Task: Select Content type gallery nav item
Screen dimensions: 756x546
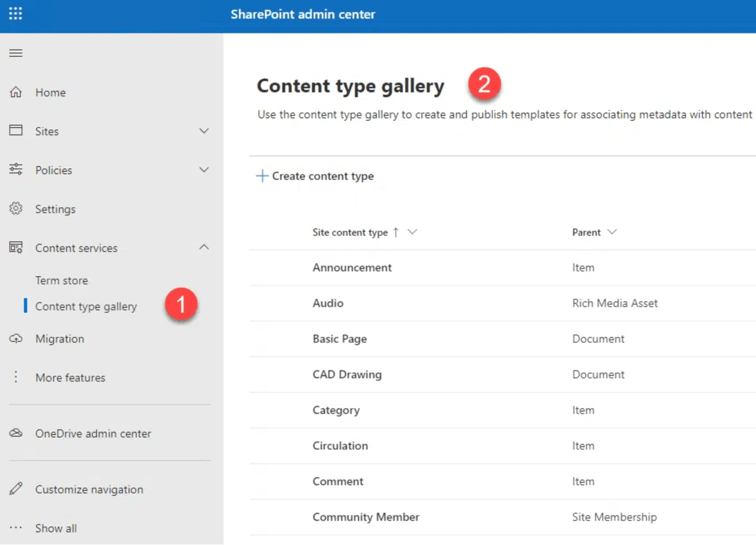Action: (x=86, y=306)
